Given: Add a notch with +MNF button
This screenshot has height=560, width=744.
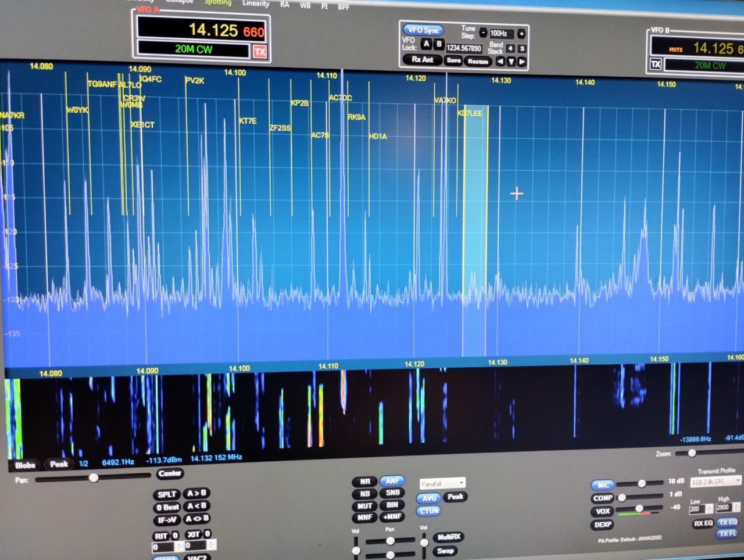Looking at the screenshot, I should click(393, 516).
